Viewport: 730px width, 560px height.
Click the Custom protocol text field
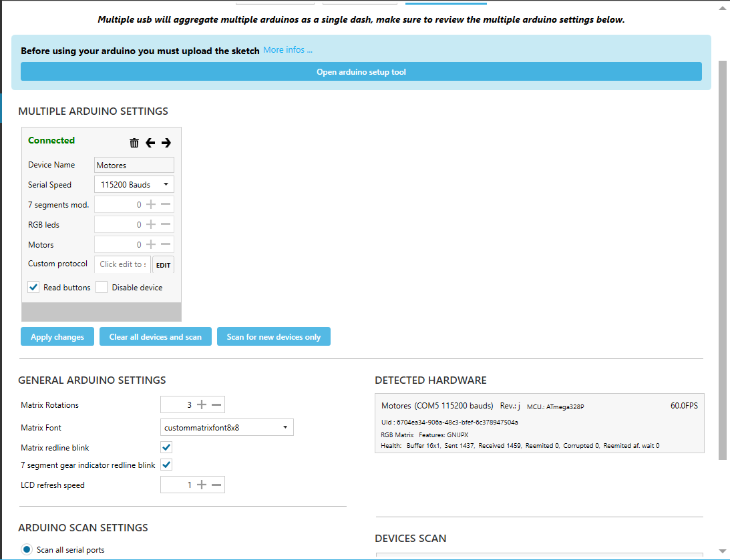click(123, 264)
